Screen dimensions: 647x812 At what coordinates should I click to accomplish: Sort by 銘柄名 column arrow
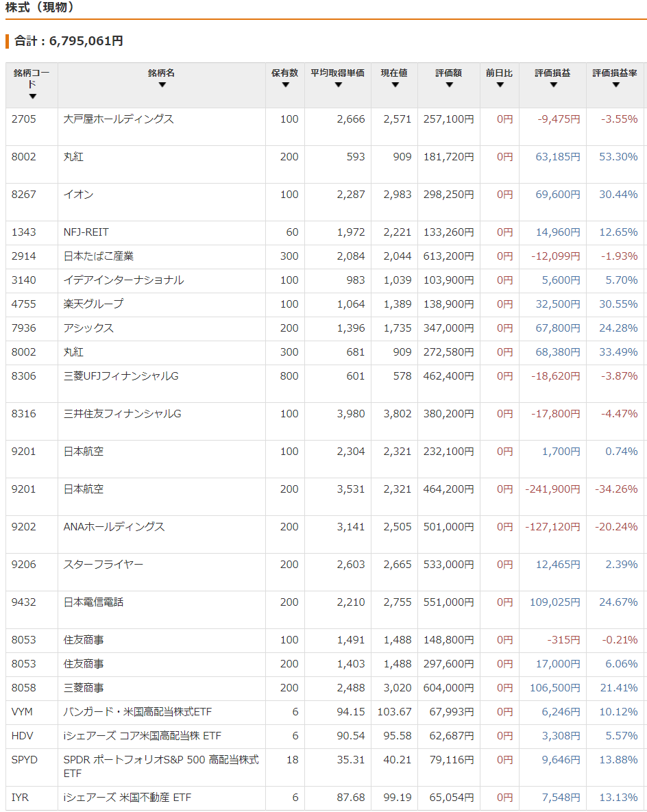(162, 85)
